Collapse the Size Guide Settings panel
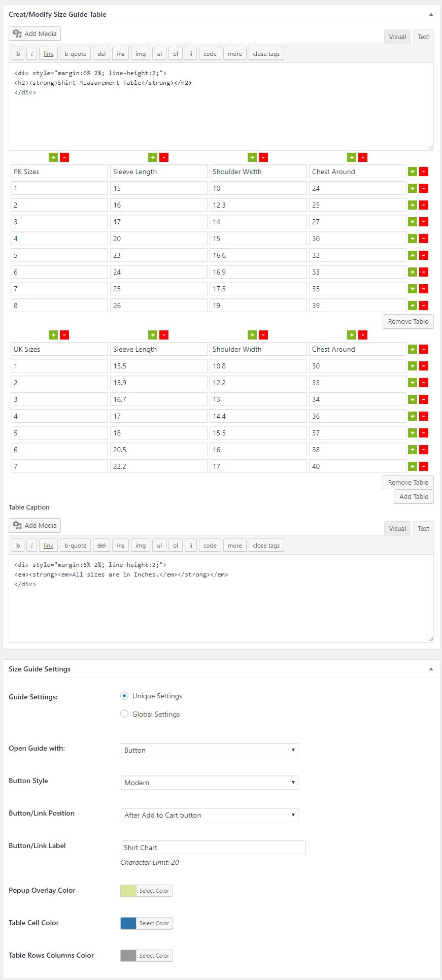Image resolution: width=442 pixels, height=980 pixels. coord(431,669)
